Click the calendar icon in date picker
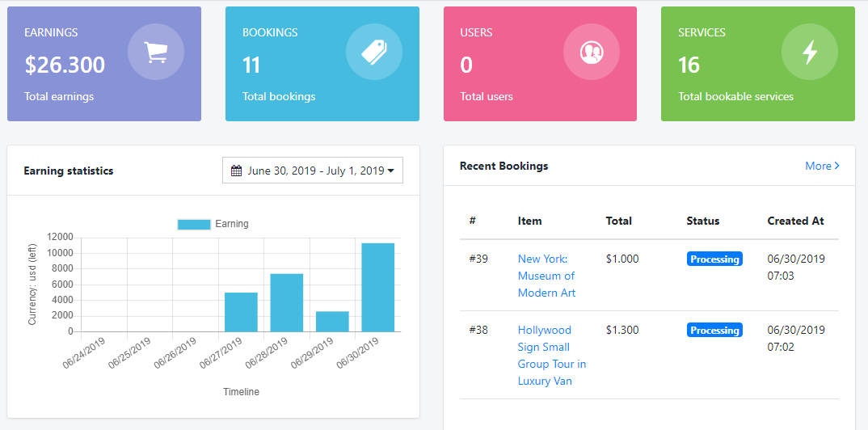The image size is (868, 430). [237, 171]
